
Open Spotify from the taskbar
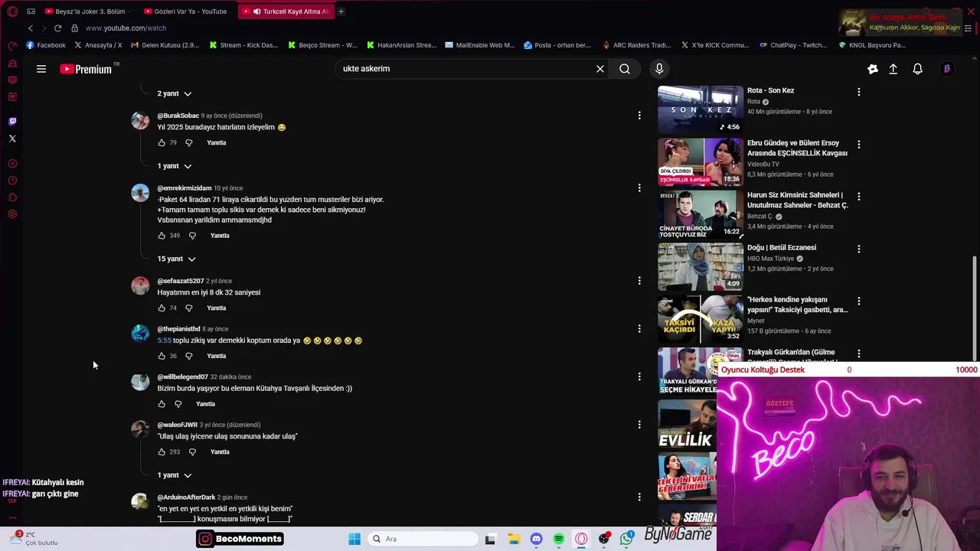[x=559, y=539]
